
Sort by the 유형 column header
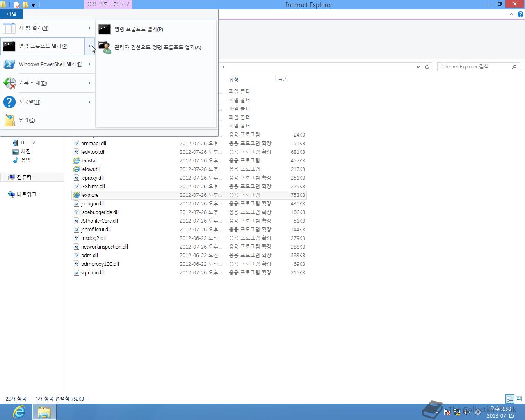pos(250,80)
